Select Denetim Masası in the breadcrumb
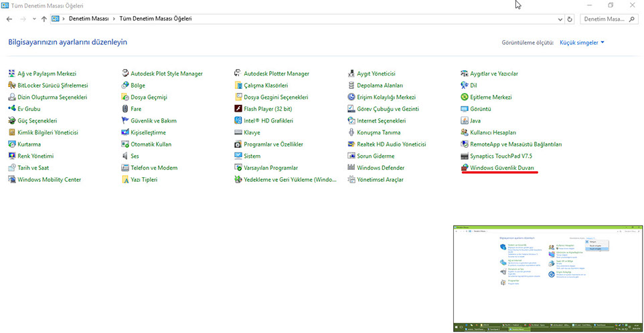Viewport: 644px width, 333px height. click(89, 19)
